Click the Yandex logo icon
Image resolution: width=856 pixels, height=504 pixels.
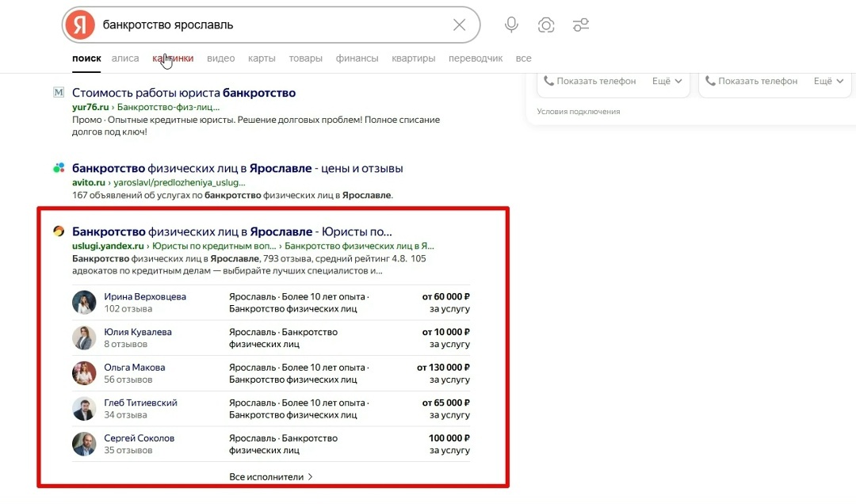pyautogui.click(x=80, y=25)
